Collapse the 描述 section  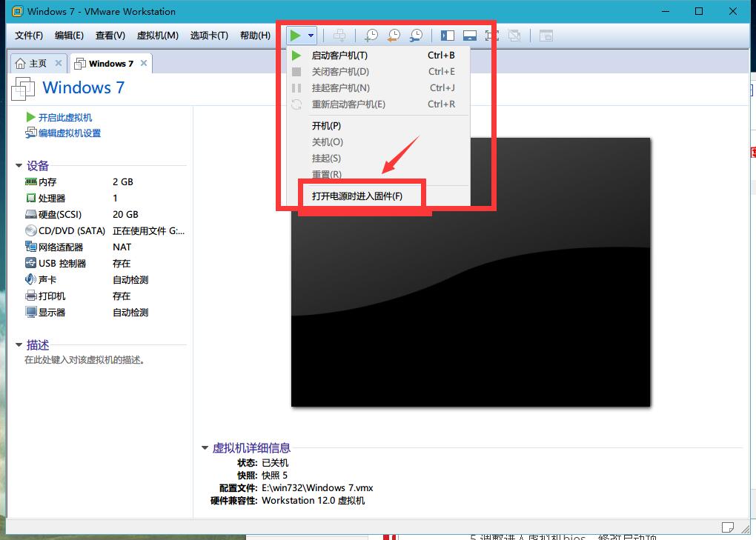tap(19, 345)
